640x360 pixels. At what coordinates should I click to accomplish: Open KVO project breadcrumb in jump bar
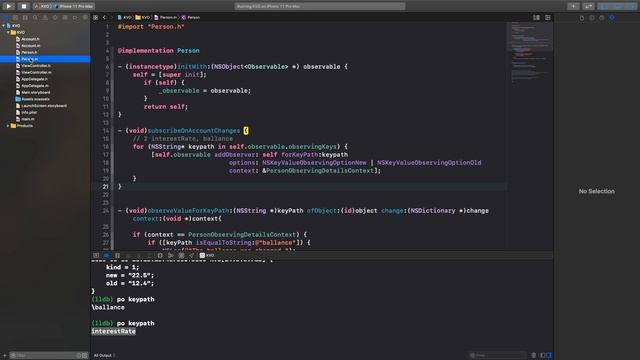(124, 18)
